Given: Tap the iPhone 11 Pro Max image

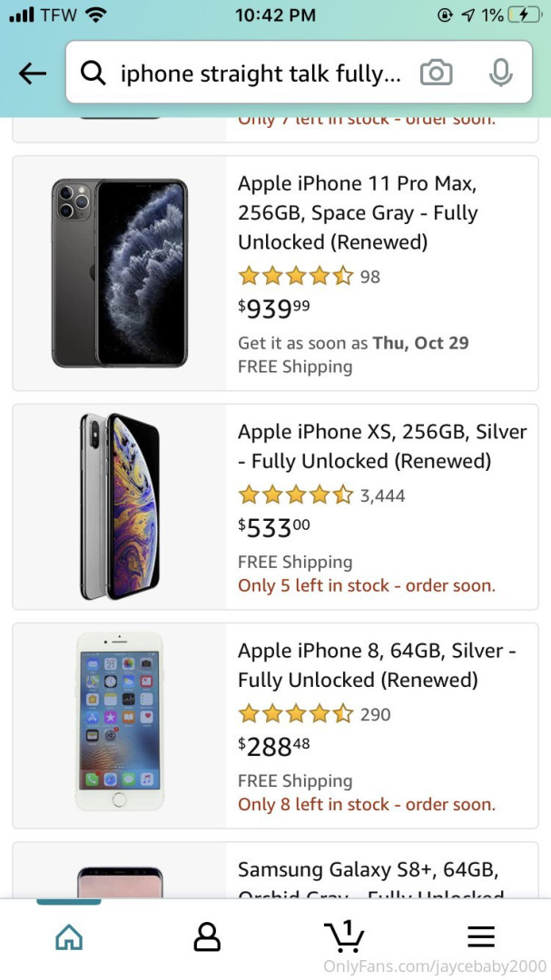Looking at the screenshot, I should point(120,273).
